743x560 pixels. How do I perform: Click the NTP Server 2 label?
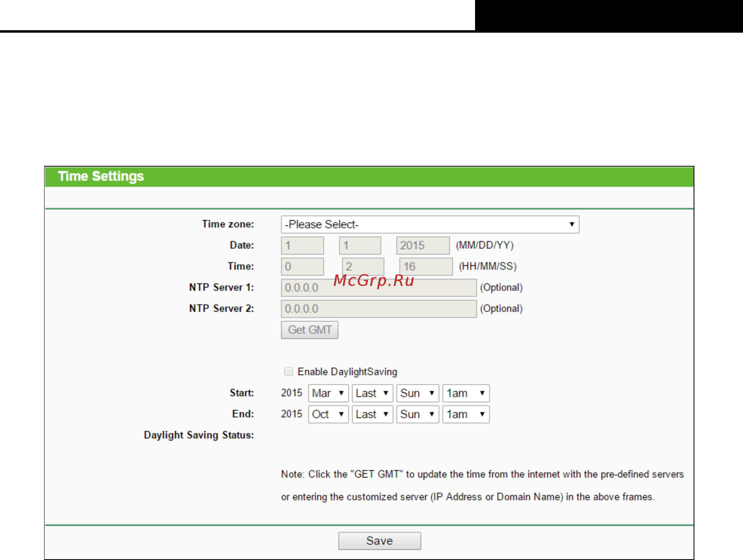[x=221, y=308]
